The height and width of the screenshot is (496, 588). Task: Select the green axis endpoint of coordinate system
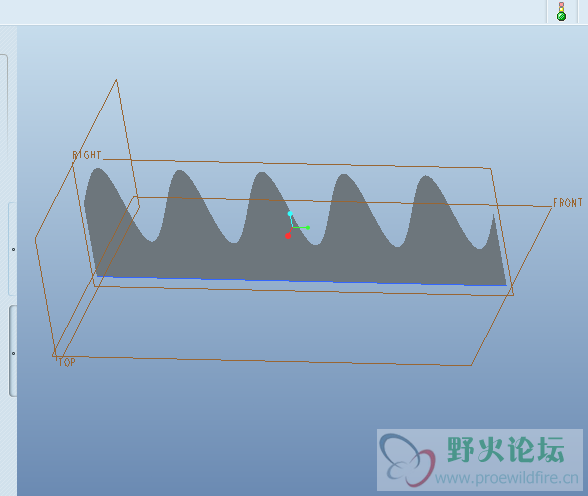308,228
